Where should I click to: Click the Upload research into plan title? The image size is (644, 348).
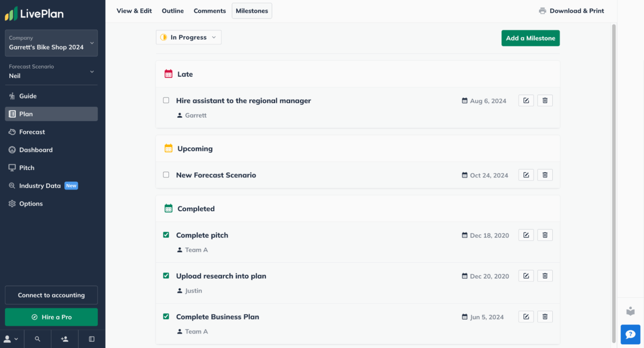tap(221, 276)
